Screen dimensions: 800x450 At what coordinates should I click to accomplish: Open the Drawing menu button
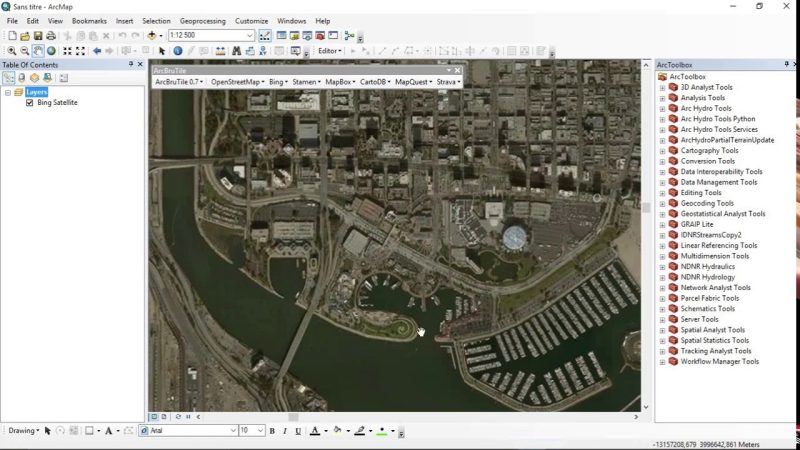pyautogui.click(x=23, y=431)
